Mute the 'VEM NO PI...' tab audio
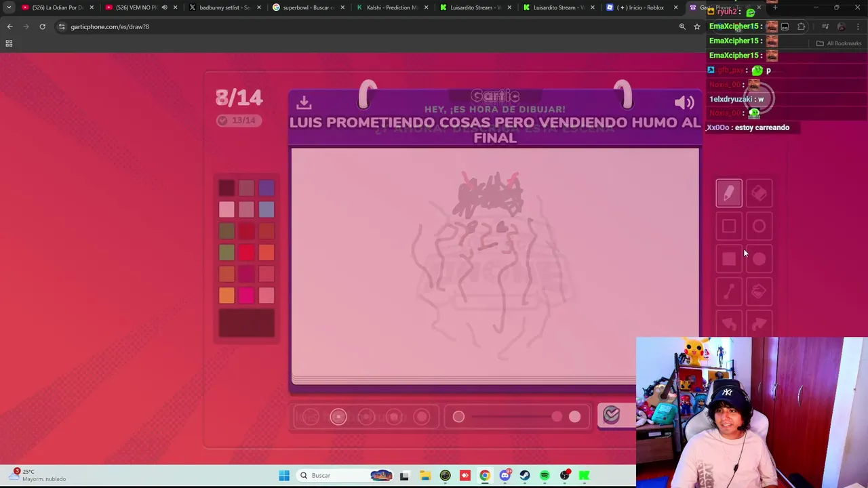868x488 pixels. [x=164, y=7]
